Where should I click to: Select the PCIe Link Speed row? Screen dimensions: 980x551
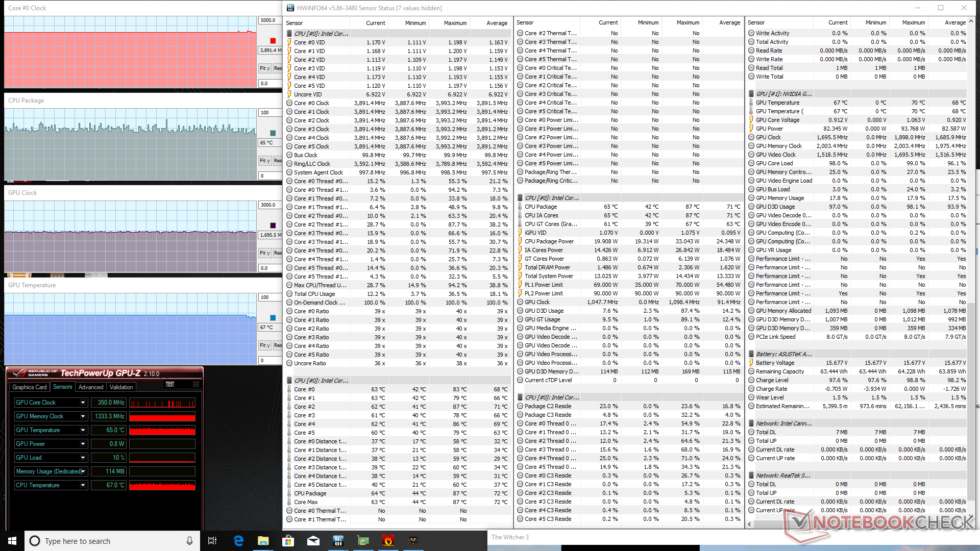857,337
